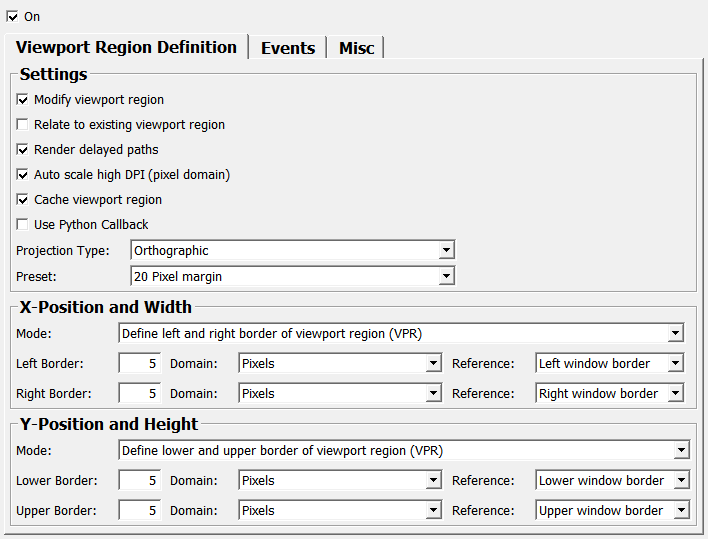Click the Upper Border value field
This screenshot has height=539, width=708.
coord(139,511)
